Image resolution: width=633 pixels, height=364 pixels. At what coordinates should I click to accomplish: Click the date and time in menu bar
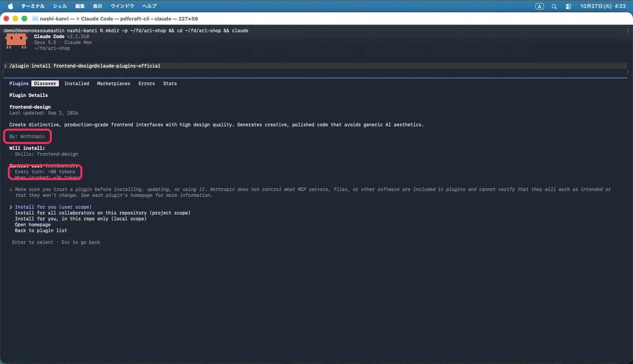[x=603, y=6]
